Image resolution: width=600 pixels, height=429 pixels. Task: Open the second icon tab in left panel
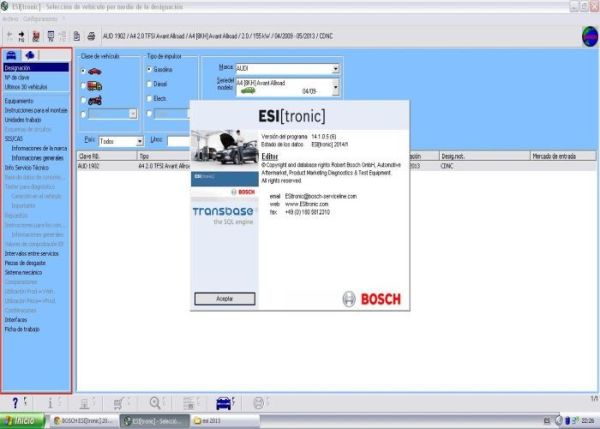[30, 55]
